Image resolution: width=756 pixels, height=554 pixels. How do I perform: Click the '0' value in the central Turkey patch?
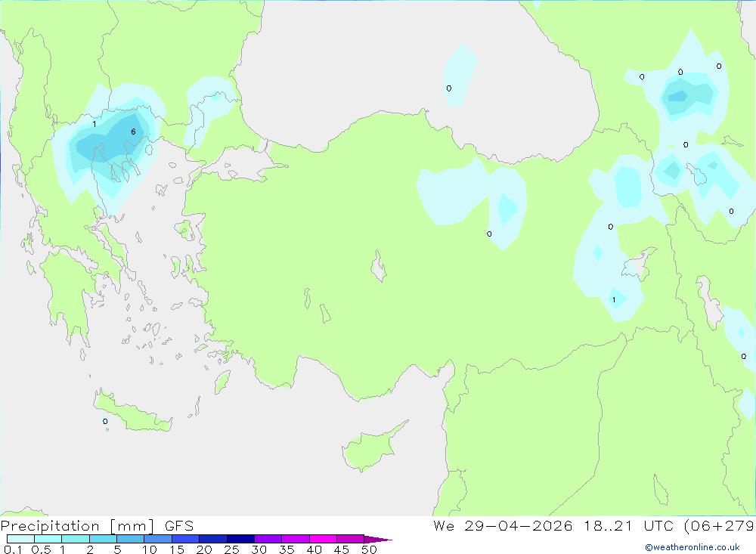point(489,234)
